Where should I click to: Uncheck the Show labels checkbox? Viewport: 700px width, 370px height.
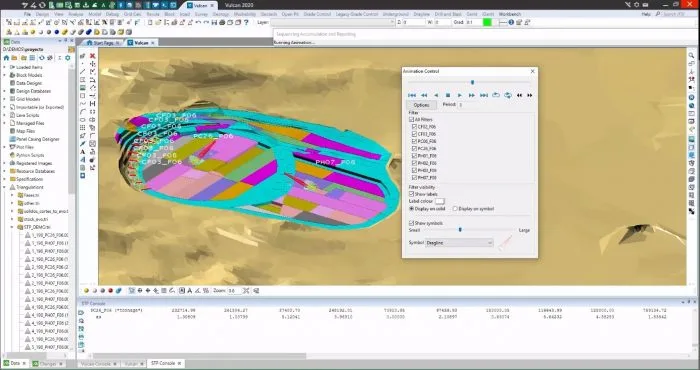pyautogui.click(x=411, y=194)
